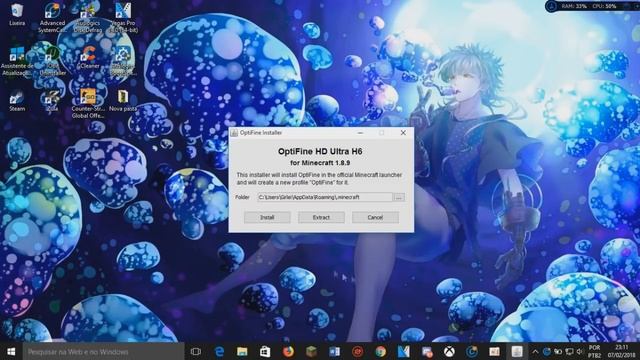Open Minecraft grass block taskbar icon
The image size is (640, 360).
pyautogui.click(x=311, y=351)
